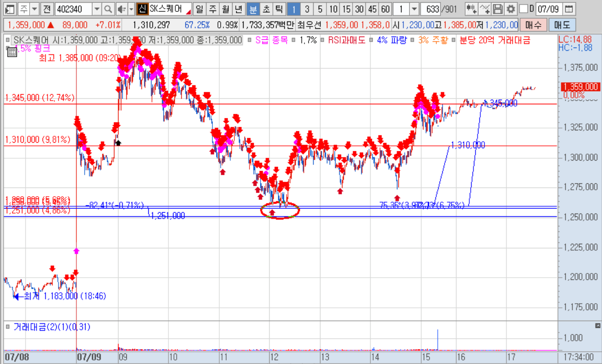Click the add candlestick chart icon

tap(472, 9)
